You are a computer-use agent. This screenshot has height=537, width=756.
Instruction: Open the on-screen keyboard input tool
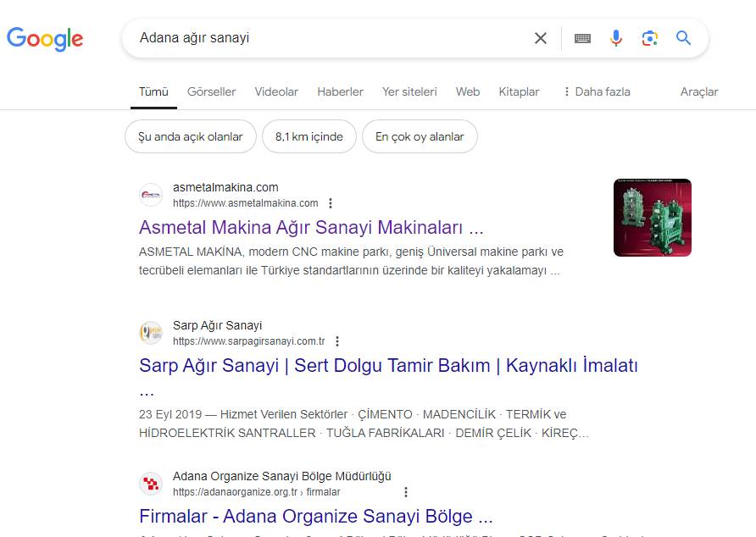(582, 38)
